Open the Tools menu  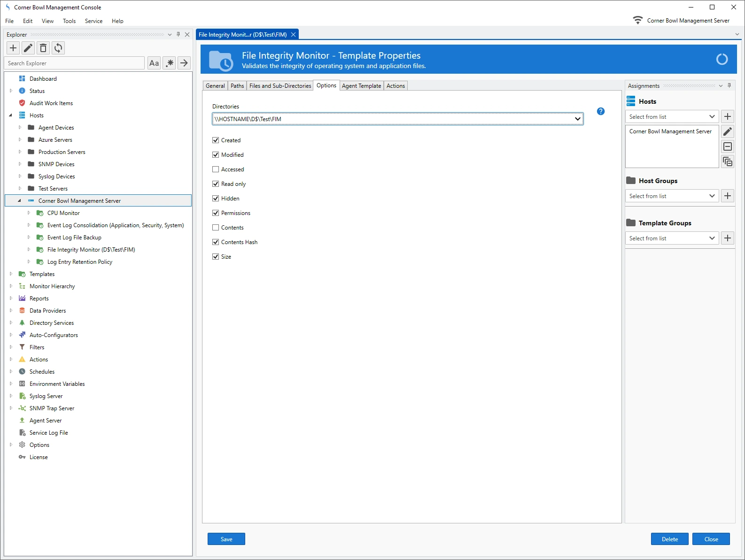69,21
